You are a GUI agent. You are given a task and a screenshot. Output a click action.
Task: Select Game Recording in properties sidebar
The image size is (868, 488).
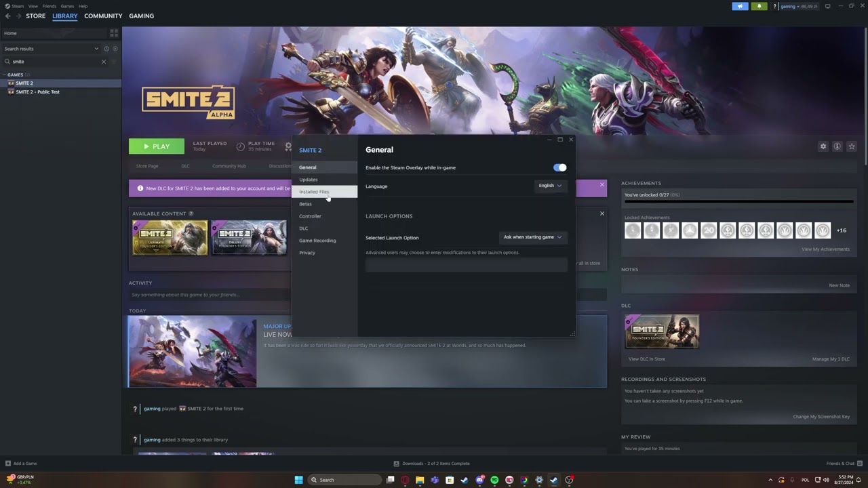point(324,241)
